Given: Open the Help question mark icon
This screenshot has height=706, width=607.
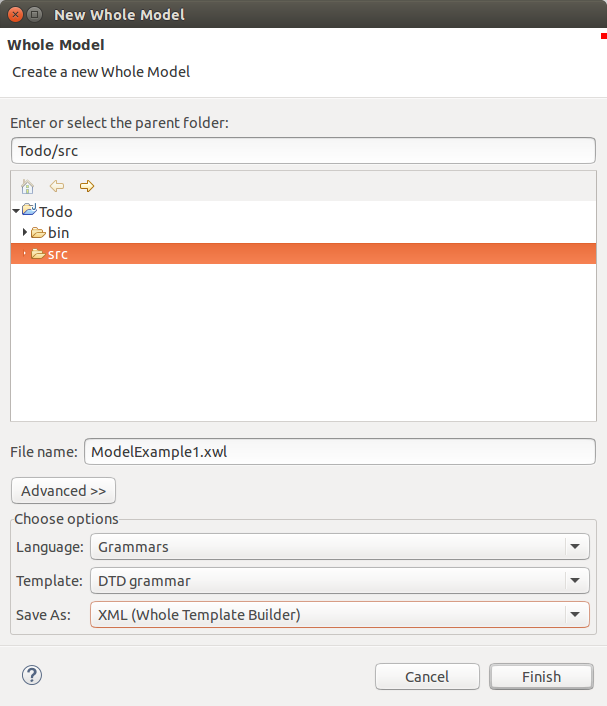Looking at the screenshot, I should click(x=32, y=675).
